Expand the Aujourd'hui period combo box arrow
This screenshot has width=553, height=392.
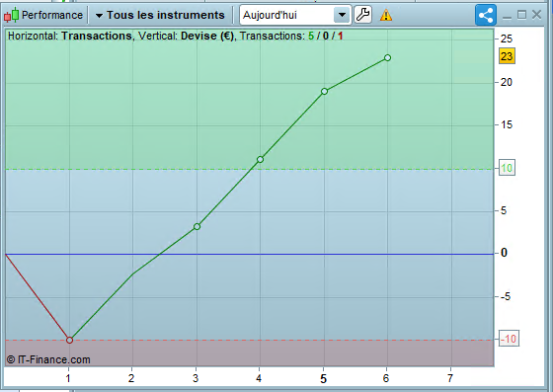tap(342, 15)
